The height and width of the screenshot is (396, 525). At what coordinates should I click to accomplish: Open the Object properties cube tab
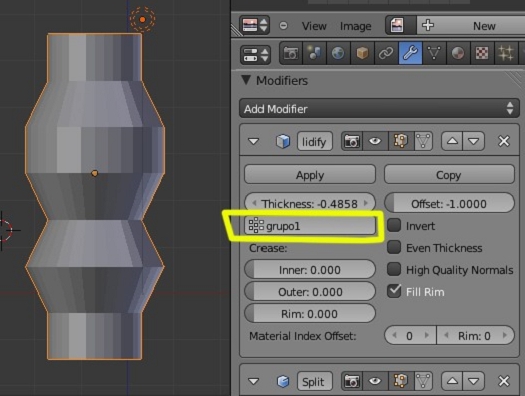(362, 53)
